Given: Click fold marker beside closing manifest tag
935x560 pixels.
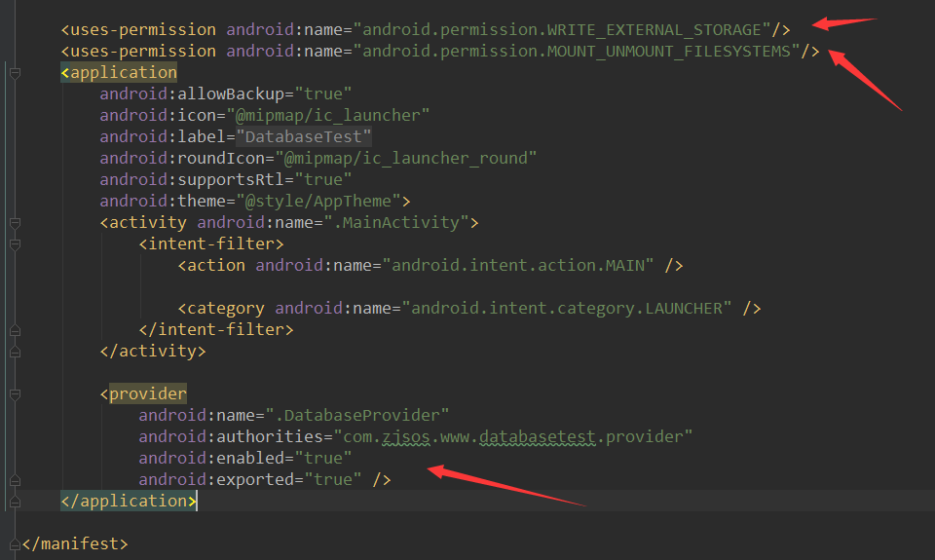Looking at the screenshot, I should [x=15, y=543].
